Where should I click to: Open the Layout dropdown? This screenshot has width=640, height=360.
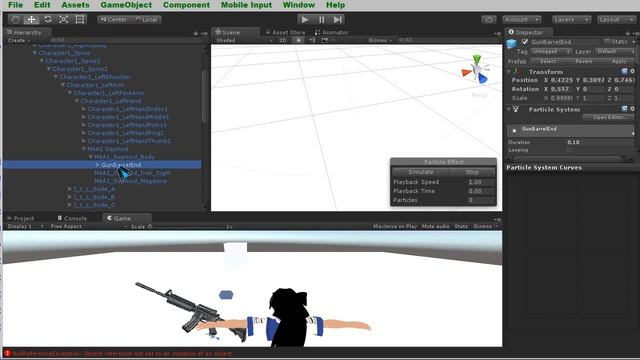616,19
